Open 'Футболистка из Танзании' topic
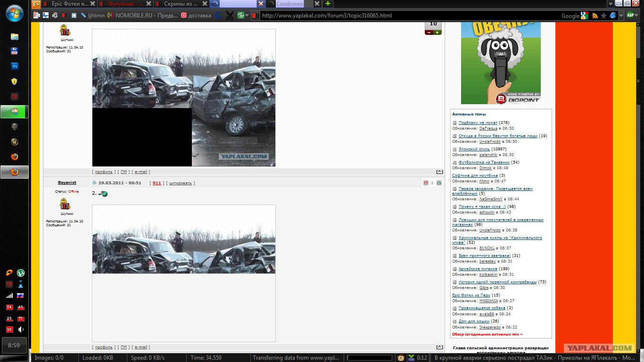 (484, 162)
